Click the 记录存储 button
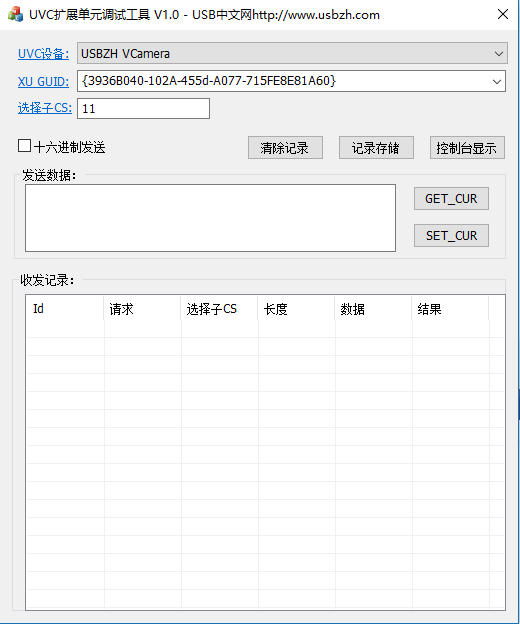The image size is (520, 624). coord(376,148)
